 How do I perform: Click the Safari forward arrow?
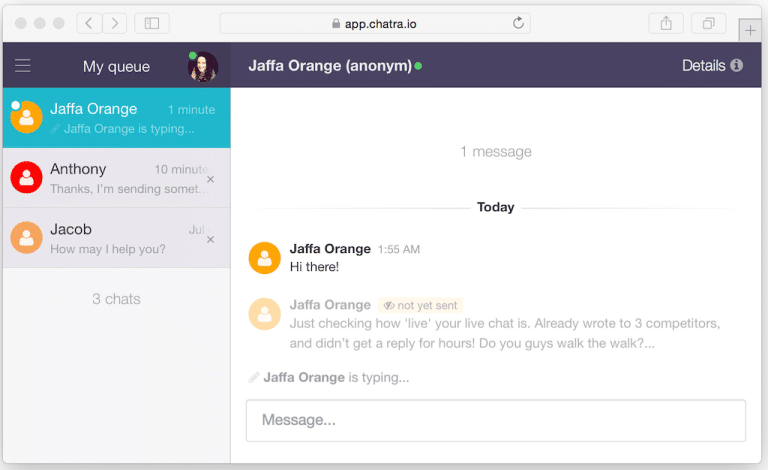(115, 24)
